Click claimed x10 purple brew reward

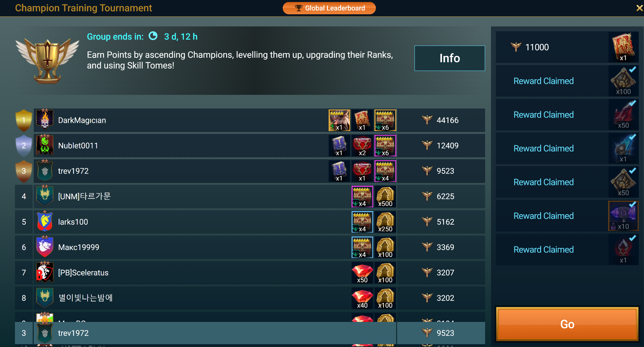[x=623, y=216]
